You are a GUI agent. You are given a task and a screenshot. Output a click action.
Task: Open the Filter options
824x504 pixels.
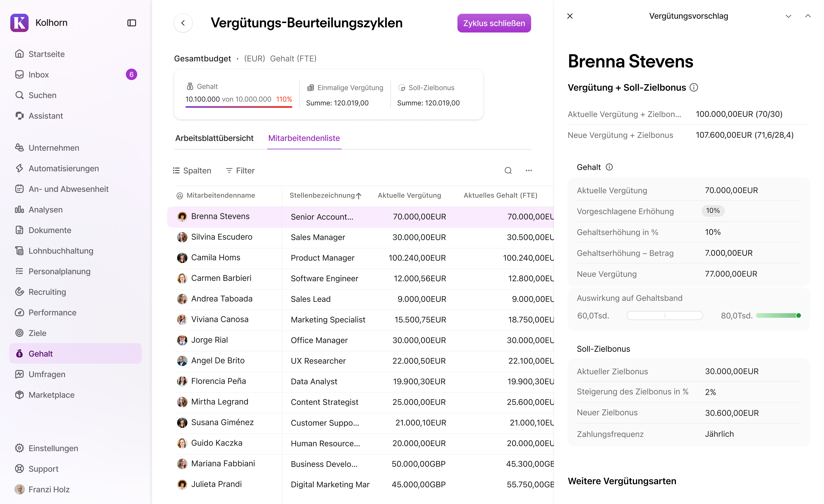point(240,171)
